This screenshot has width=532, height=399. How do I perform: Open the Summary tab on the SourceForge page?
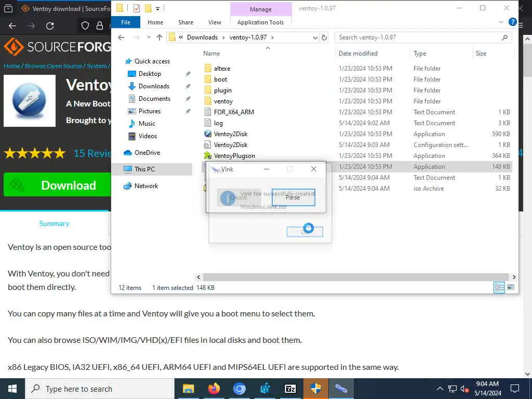(x=54, y=223)
